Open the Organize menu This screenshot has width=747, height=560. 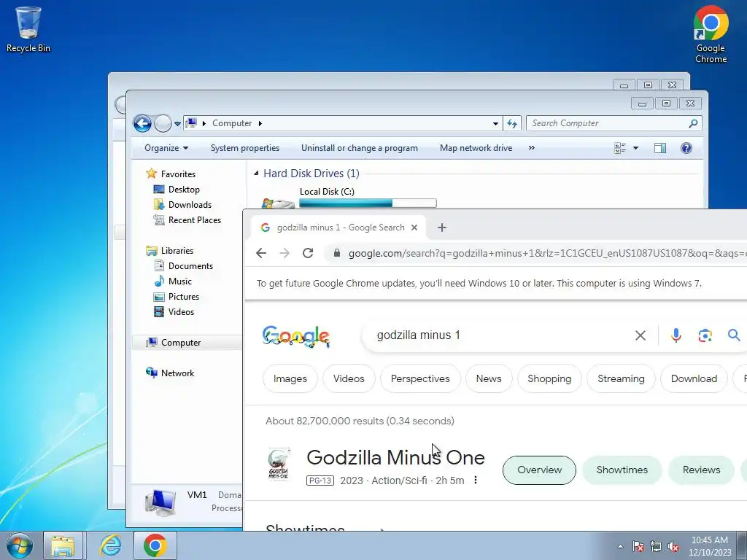166,148
